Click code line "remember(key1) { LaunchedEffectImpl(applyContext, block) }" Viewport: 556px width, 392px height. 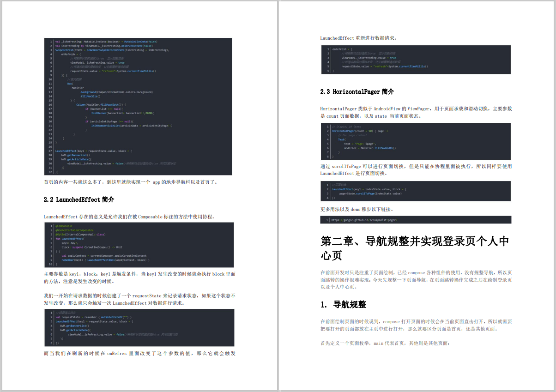click(x=105, y=259)
